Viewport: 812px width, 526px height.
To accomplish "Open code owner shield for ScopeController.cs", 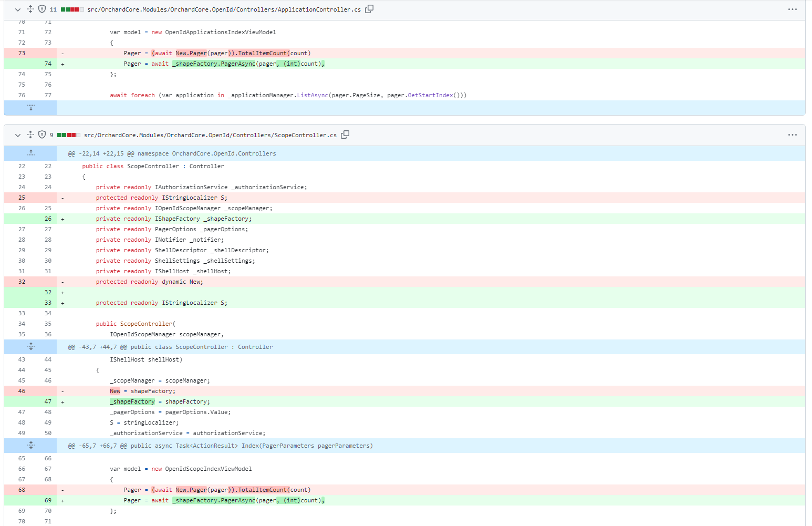I will tap(42, 135).
